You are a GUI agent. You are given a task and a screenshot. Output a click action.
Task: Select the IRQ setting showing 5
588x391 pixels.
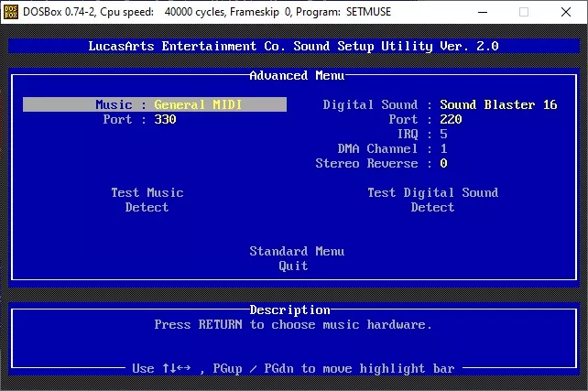point(422,135)
